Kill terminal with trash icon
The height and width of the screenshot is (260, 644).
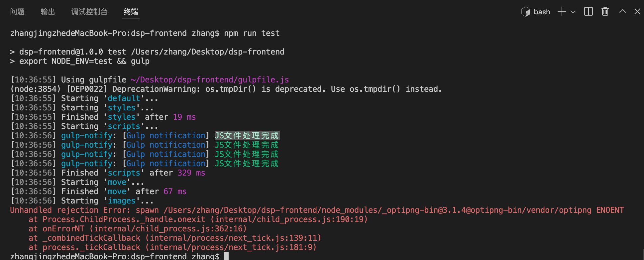[x=605, y=12]
